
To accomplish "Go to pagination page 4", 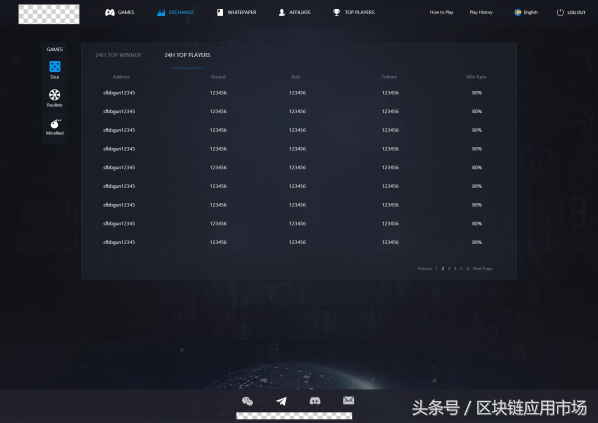I will 455,269.
